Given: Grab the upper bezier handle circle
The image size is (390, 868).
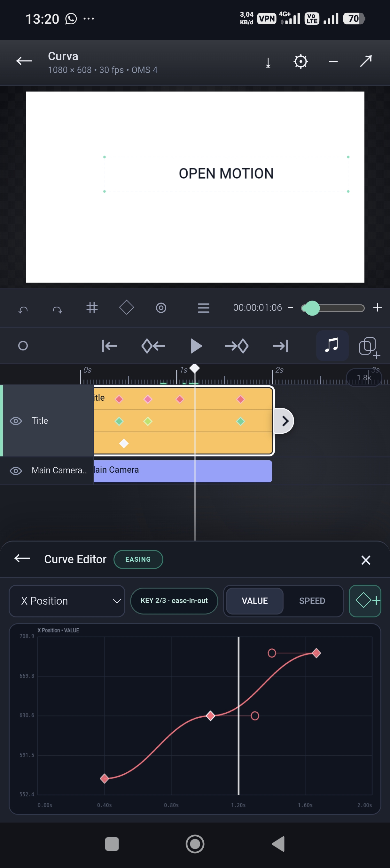Looking at the screenshot, I should coord(272,653).
